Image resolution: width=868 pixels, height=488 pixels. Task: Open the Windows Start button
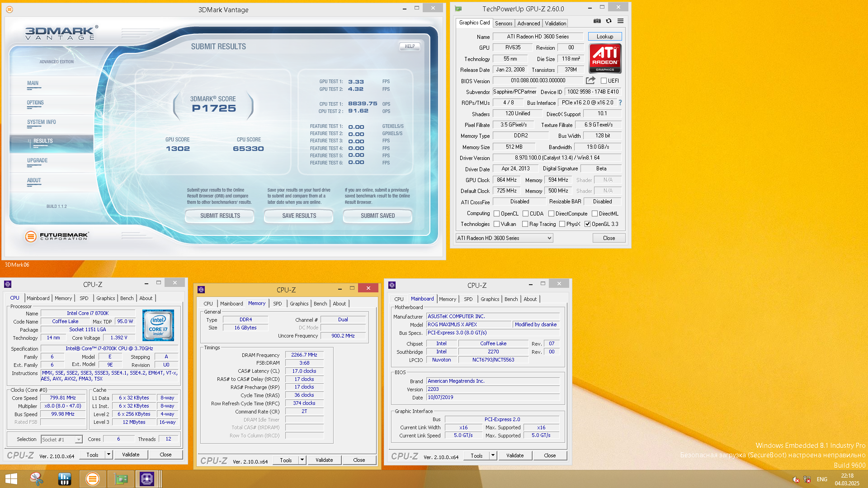11,479
